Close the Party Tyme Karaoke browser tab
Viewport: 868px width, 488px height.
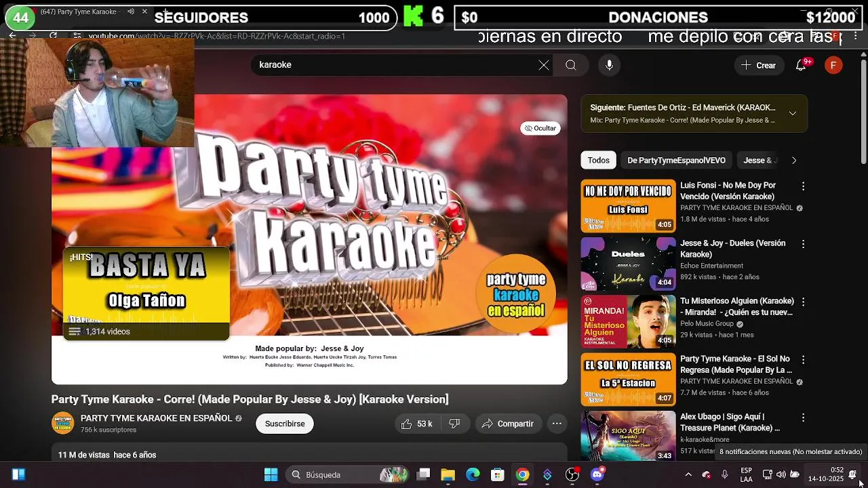(144, 12)
